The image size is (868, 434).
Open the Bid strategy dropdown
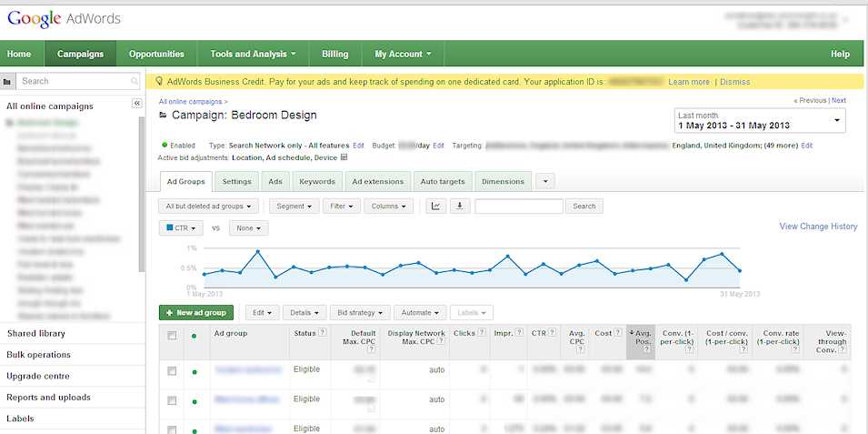click(x=359, y=312)
